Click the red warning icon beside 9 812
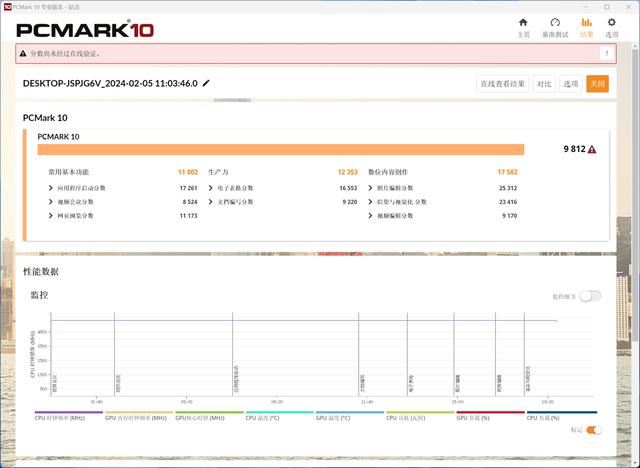 (592, 149)
